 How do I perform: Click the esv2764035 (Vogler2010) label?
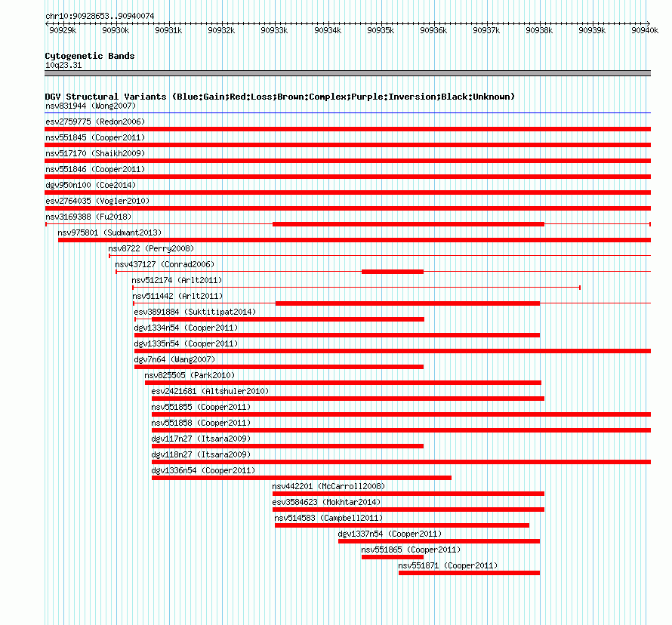pos(97,201)
